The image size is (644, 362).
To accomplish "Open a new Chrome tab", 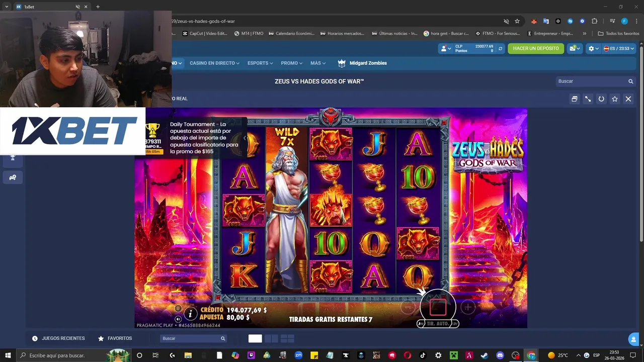I will click(x=98, y=7).
